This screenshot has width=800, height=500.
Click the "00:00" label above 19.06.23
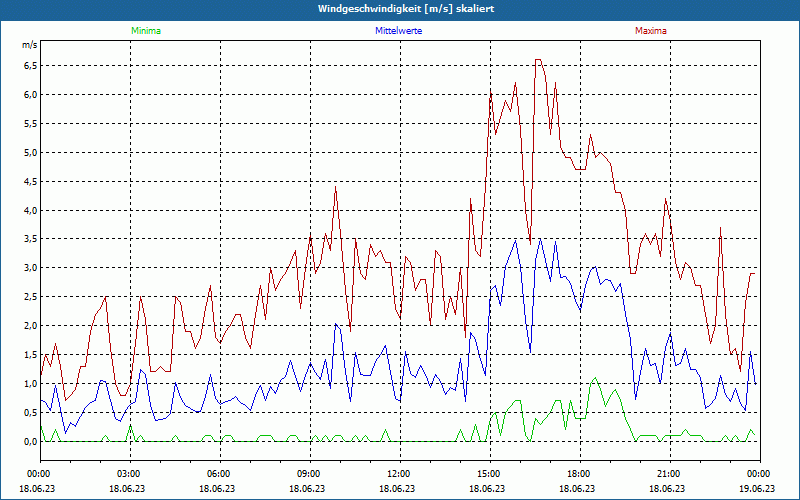[759, 474]
